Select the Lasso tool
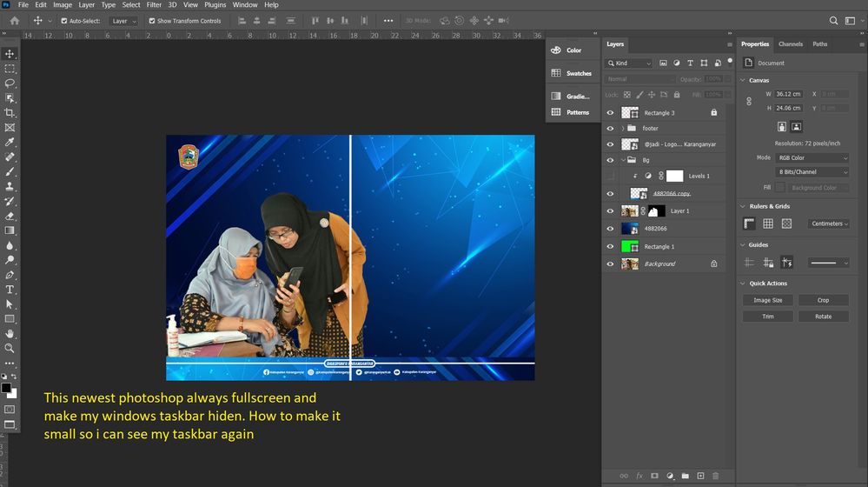Viewport: 868px width, 487px height. [10, 83]
